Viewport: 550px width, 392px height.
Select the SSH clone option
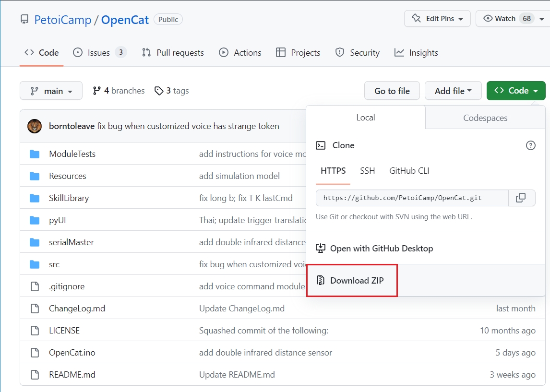click(367, 171)
